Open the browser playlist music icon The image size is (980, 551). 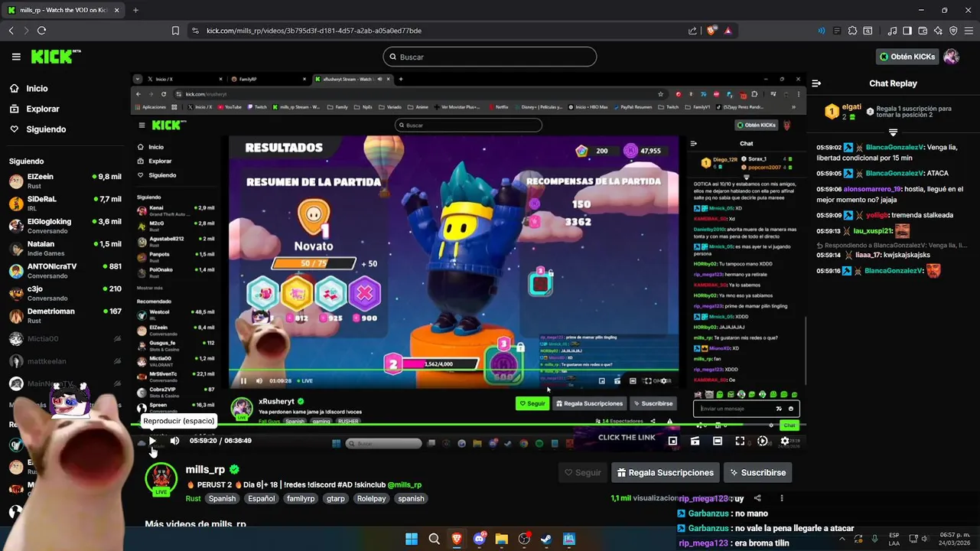(892, 31)
